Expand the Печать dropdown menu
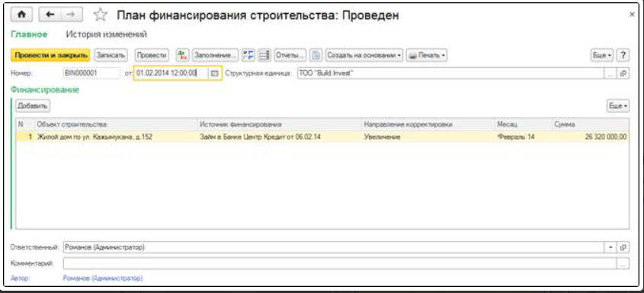This screenshot has height=293, width=644. coord(427,55)
